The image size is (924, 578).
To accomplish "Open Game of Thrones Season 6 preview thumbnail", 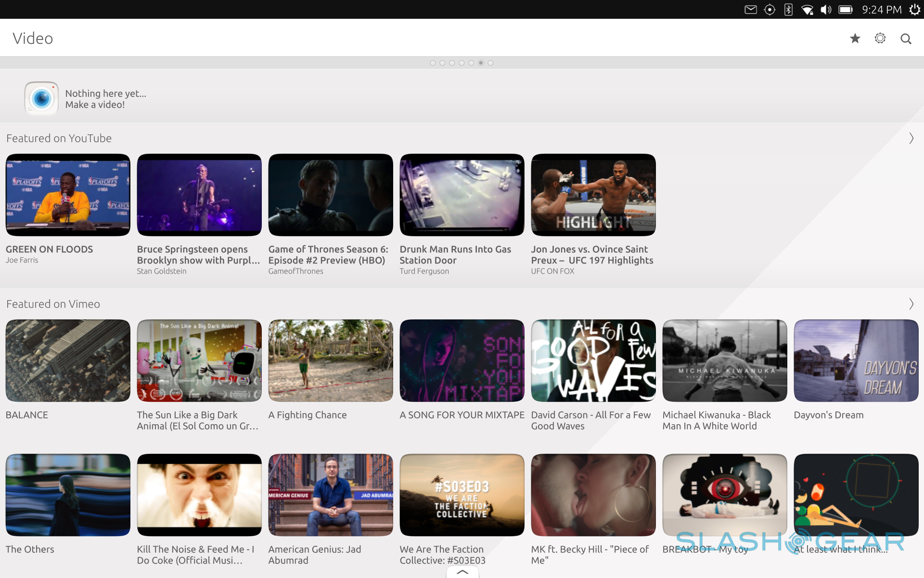I will tap(331, 195).
